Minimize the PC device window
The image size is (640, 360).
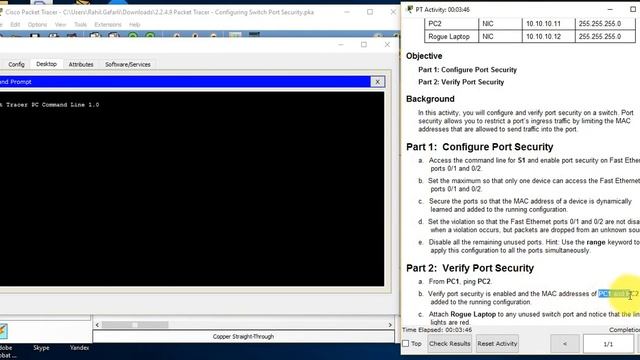pyautogui.click(x=341, y=44)
